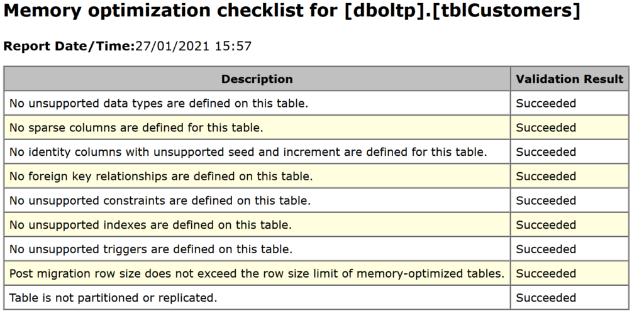Select Succeeded result for partitioned table check
This screenshot has height=316, width=644.
[546, 298]
